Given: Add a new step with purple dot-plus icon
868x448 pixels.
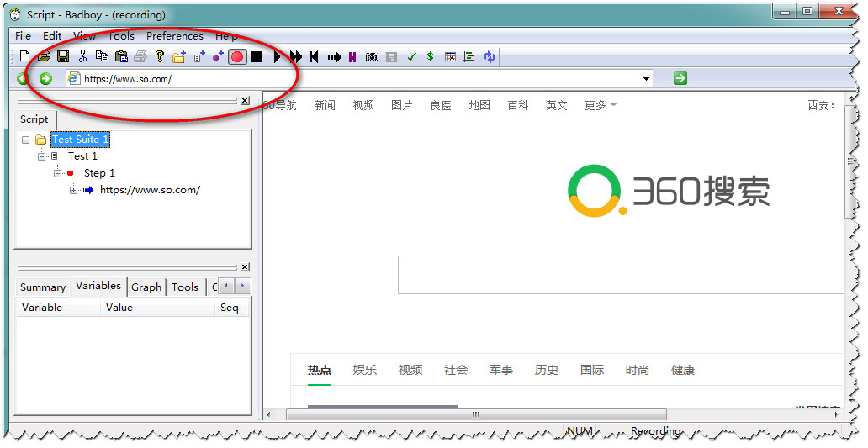Looking at the screenshot, I should pos(218,56).
